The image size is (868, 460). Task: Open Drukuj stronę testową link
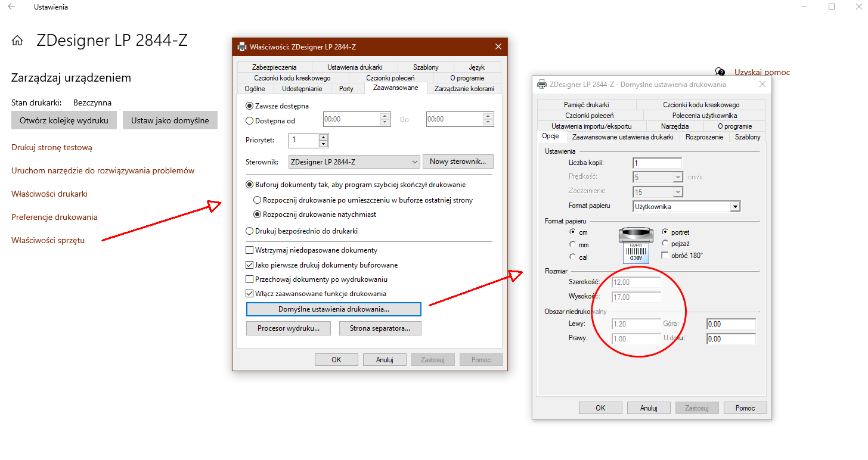pyautogui.click(x=52, y=147)
